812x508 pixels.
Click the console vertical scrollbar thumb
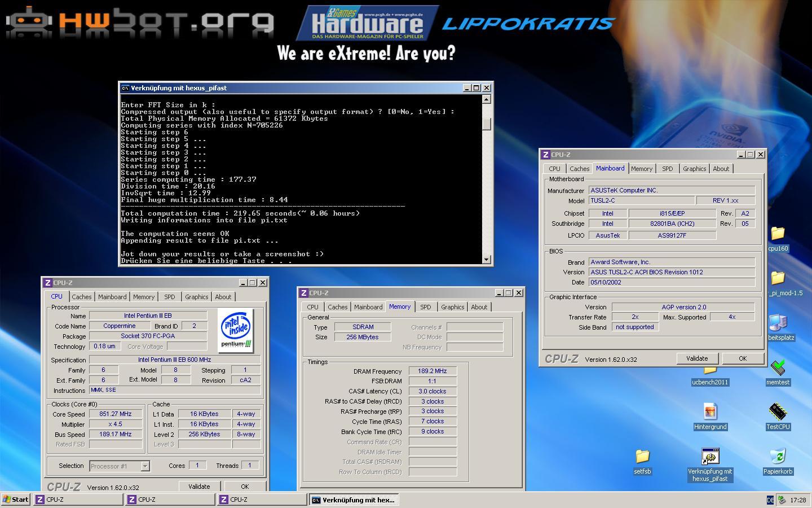[x=487, y=124]
